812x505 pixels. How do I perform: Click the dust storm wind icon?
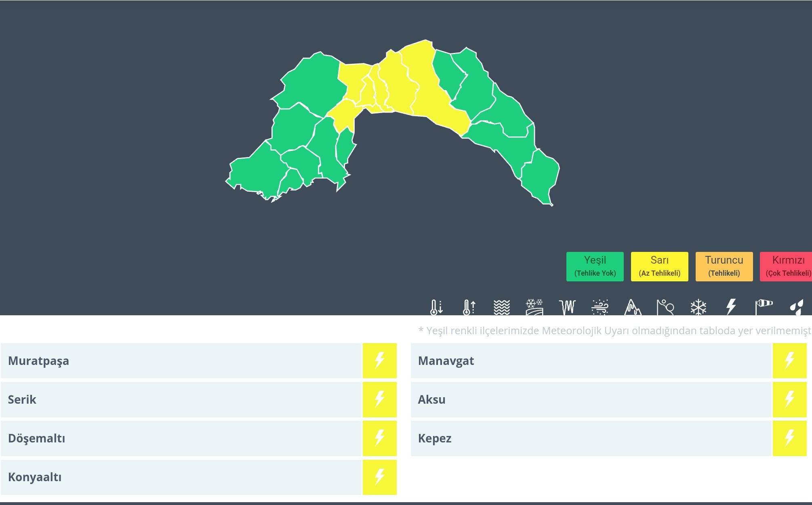600,307
